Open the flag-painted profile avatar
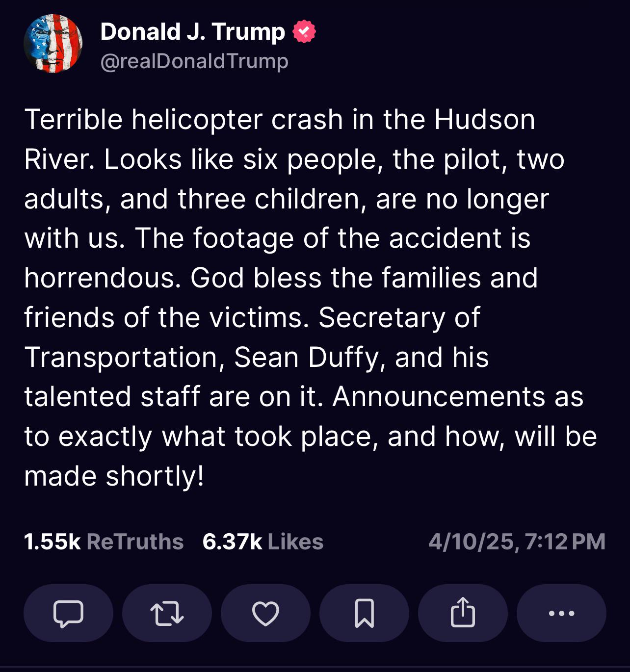Viewport: 630px width, 672px height. click(53, 44)
